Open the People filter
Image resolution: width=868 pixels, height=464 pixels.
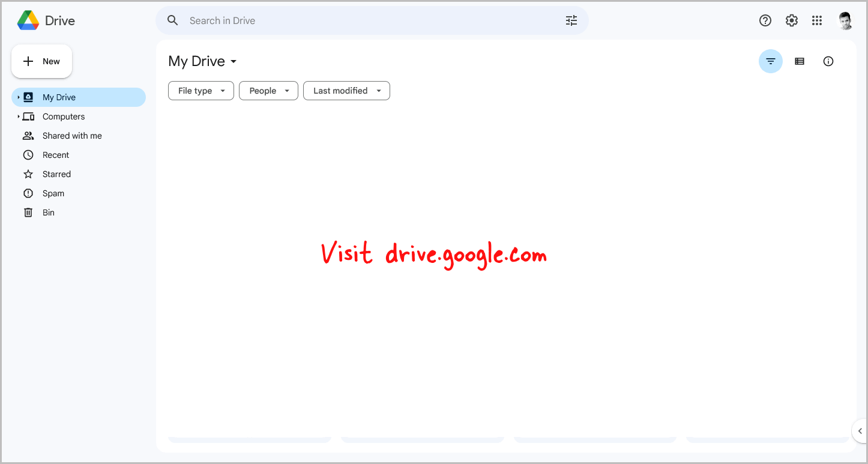click(268, 90)
